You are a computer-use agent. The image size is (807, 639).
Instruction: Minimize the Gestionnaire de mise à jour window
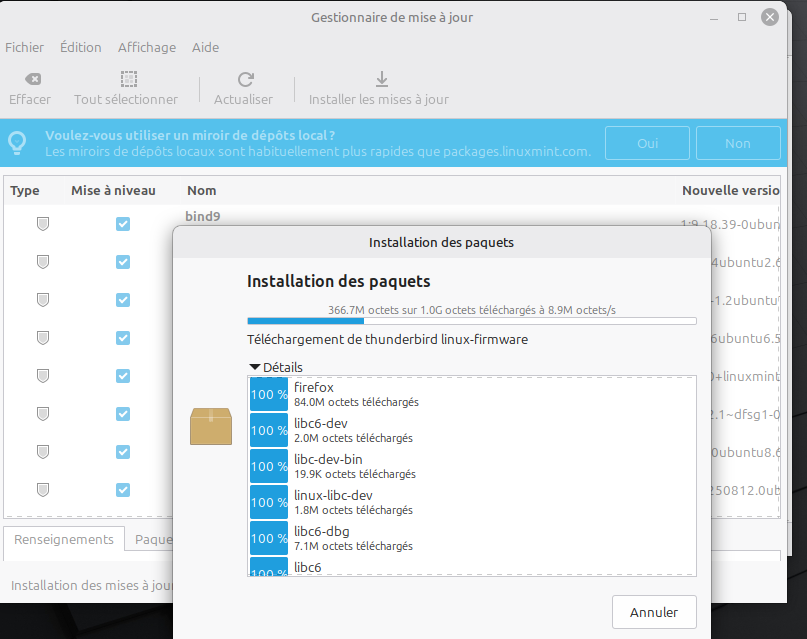point(714,18)
